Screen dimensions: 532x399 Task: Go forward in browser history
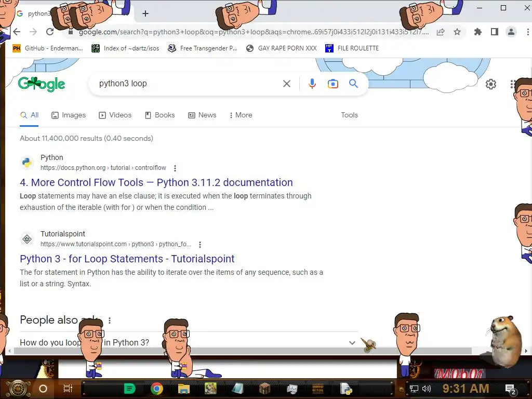33,32
